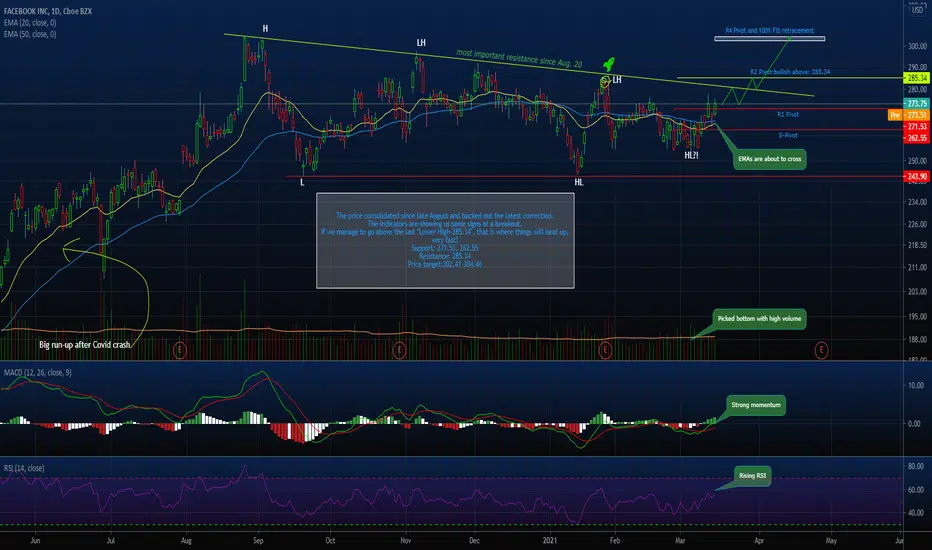
Task: Click the 'Nov' time axis label
Action: click(x=405, y=540)
